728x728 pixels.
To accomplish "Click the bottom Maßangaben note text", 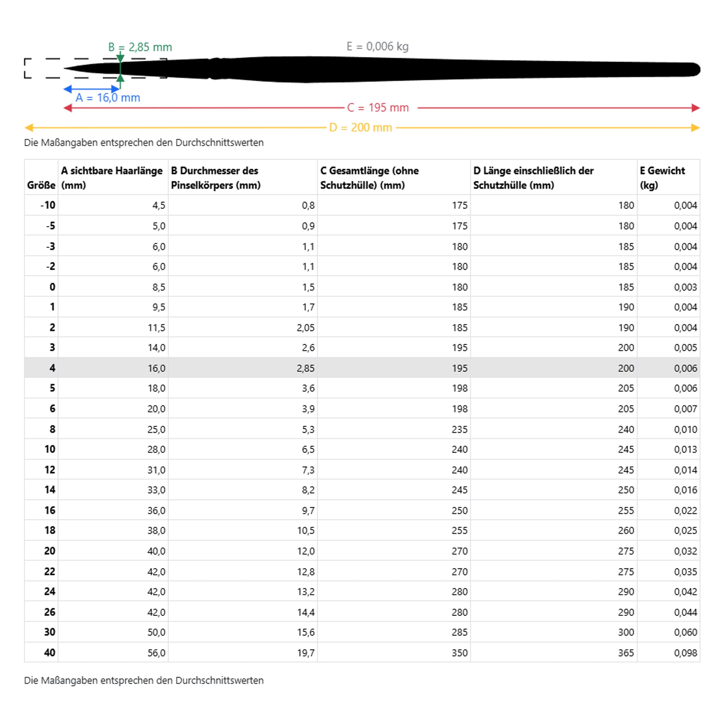I will click(144, 681).
